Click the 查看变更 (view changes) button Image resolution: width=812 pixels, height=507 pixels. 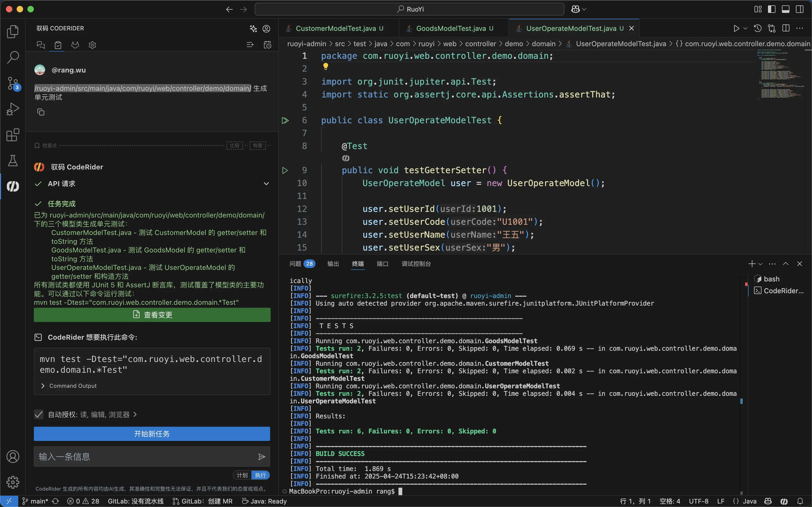pyautogui.click(x=152, y=314)
